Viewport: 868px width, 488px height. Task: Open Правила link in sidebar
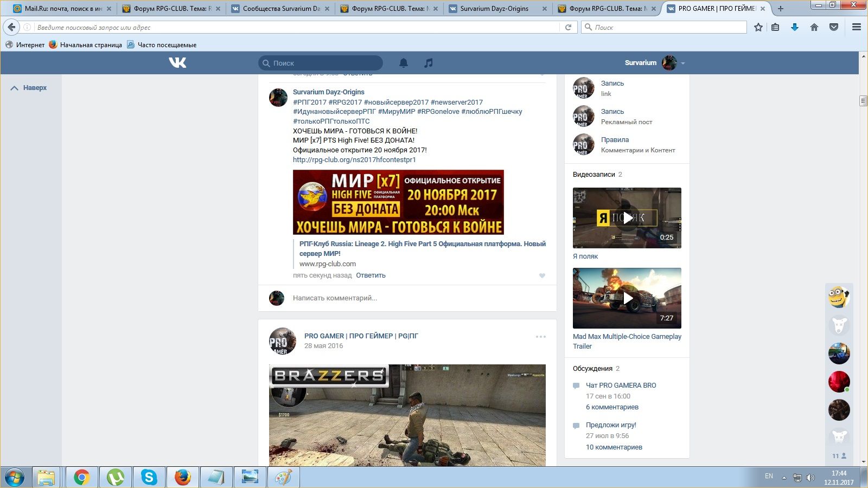[615, 140]
